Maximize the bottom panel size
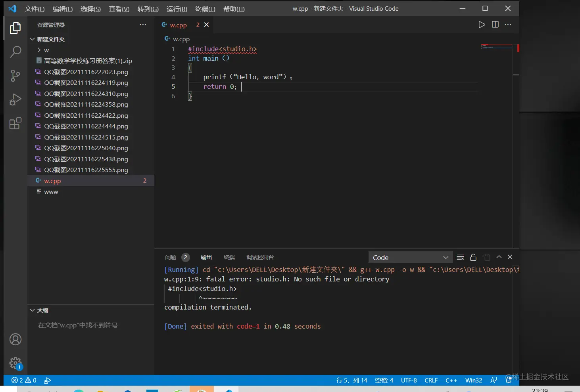This screenshot has width=580, height=392. 499,257
